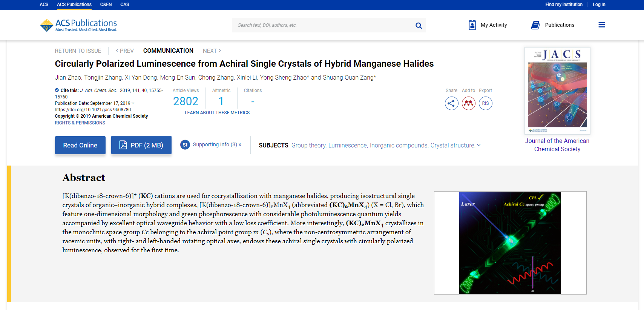
Task: Enlarge the abstract graphic image
Action: point(510,243)
